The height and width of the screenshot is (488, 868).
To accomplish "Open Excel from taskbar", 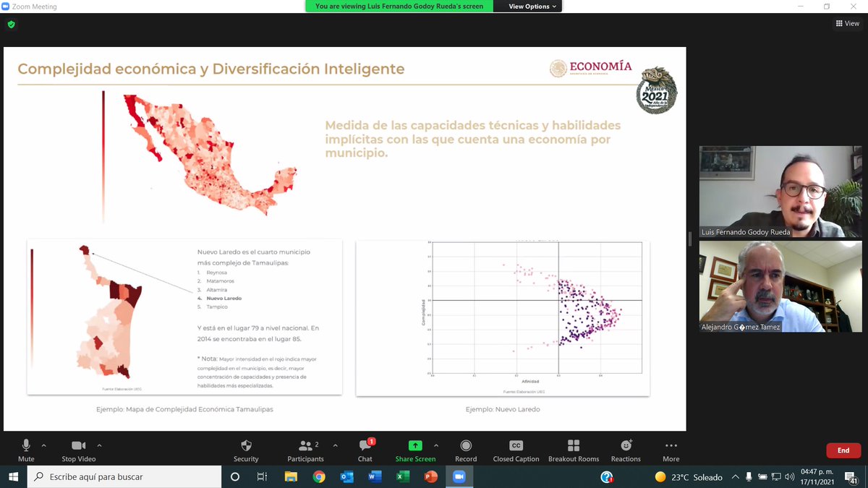I will (403, 477).
